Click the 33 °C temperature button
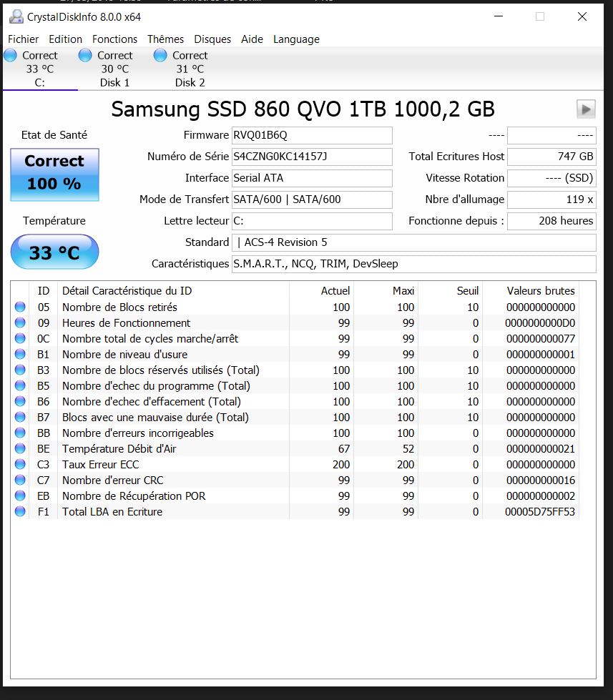 [x=54, y=252]
